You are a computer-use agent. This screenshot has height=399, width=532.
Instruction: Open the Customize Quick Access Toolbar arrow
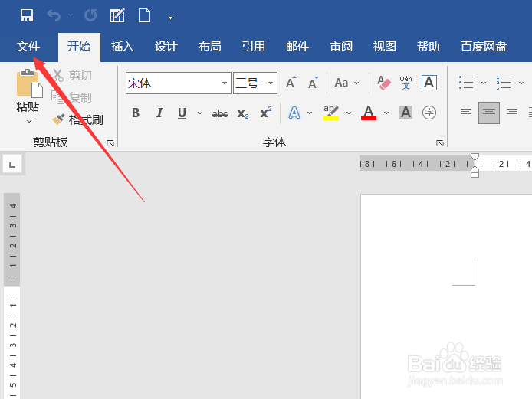[170, 16]
